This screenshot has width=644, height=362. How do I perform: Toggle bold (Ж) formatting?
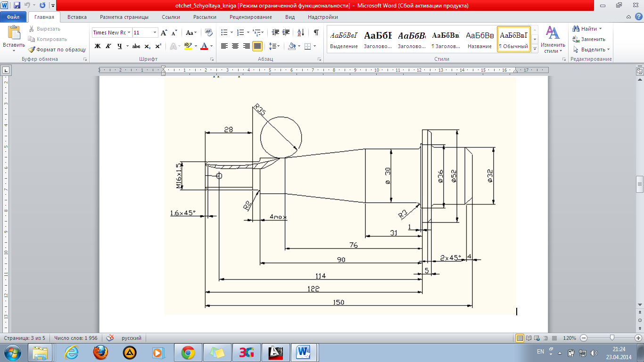tap(98, 46)
